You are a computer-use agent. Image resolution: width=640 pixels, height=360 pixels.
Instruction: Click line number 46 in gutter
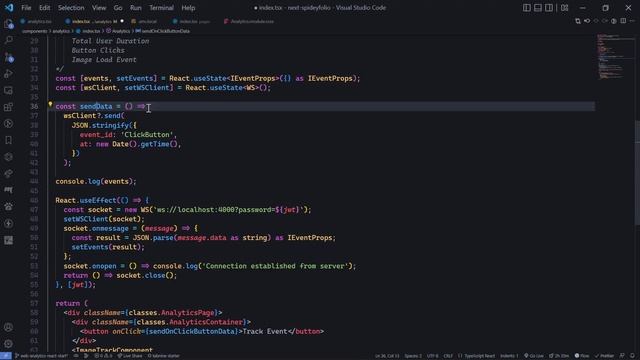pos(34,200)
